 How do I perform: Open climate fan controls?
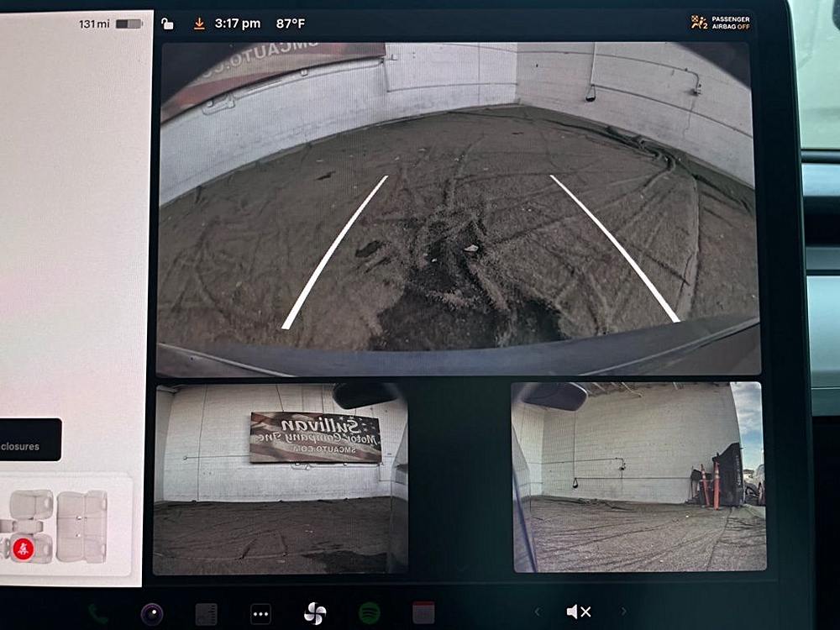click(315, 613)
